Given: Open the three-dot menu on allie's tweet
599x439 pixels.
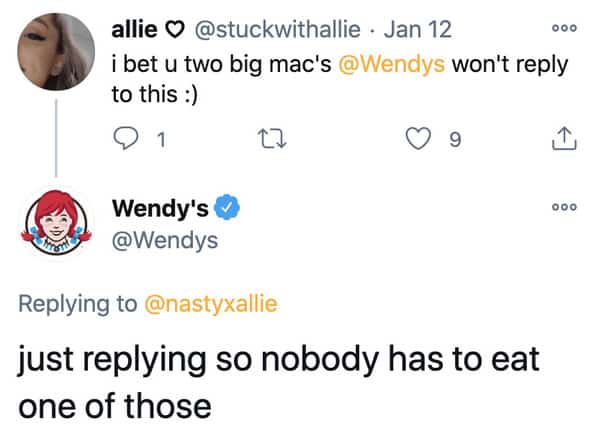Looking at the screenshot, I should (x=564, y=28).
